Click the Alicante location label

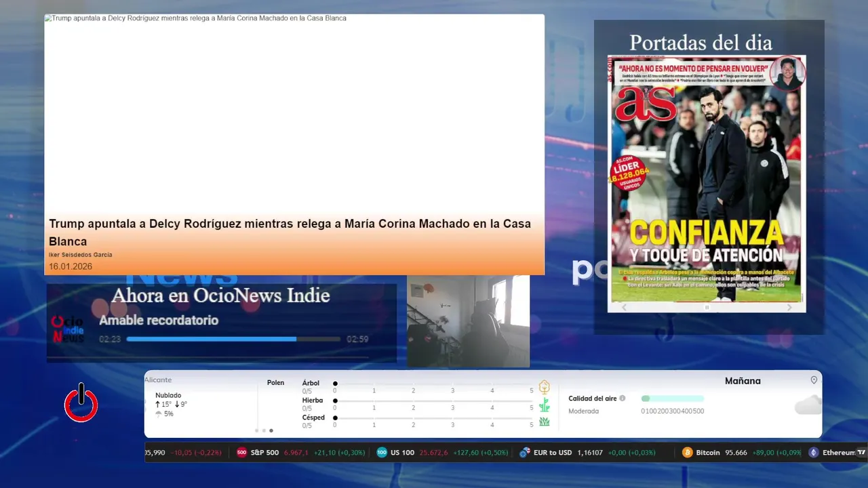[158, 380]
